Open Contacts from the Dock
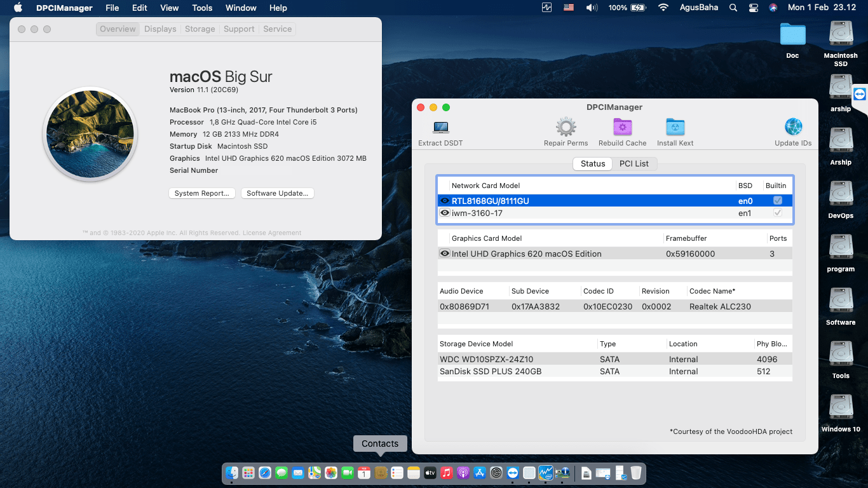Screen dimensions: 868x488 (x=380, y=473)
